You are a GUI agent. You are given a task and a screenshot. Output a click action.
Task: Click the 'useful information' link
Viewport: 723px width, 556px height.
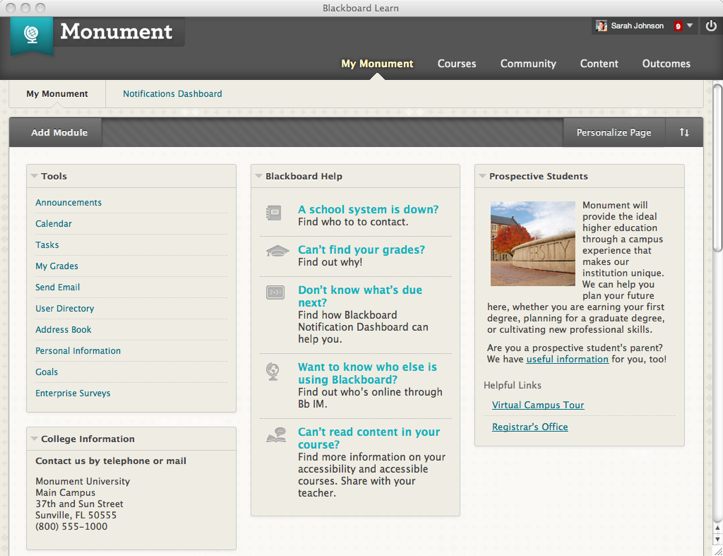(567, 359)
